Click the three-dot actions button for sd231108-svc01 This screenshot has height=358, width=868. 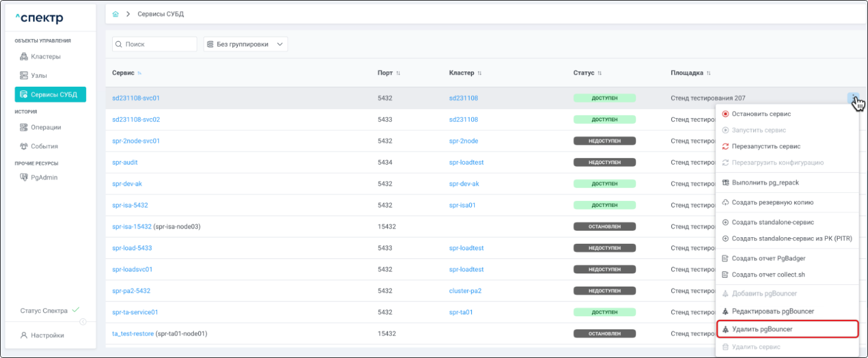coord(853,98)
